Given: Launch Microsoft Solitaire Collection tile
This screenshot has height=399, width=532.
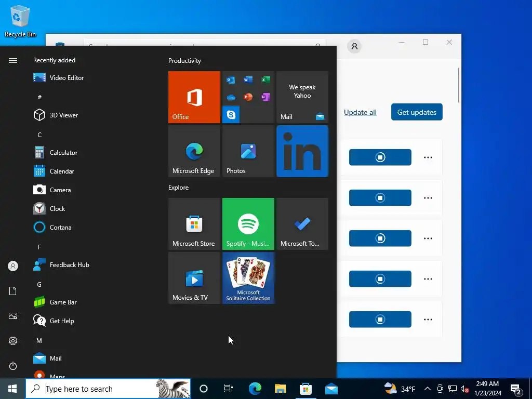Looking at the screenshot, I should (248, 278).
